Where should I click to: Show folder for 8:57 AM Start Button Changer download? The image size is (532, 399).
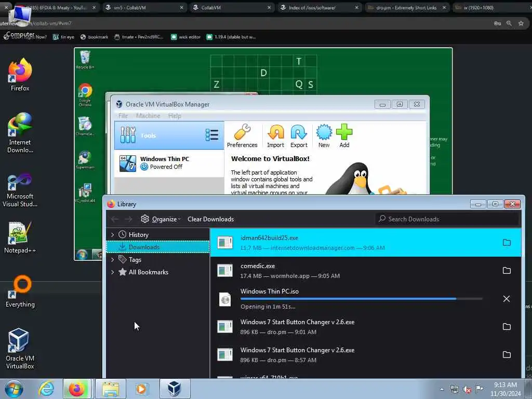(x=507, y=354)
